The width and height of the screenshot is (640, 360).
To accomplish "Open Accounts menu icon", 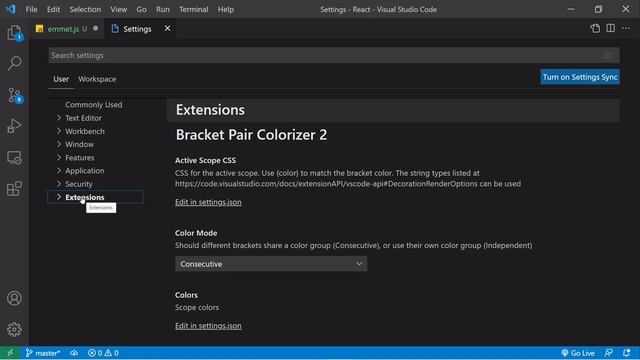I will pos(14,298).
